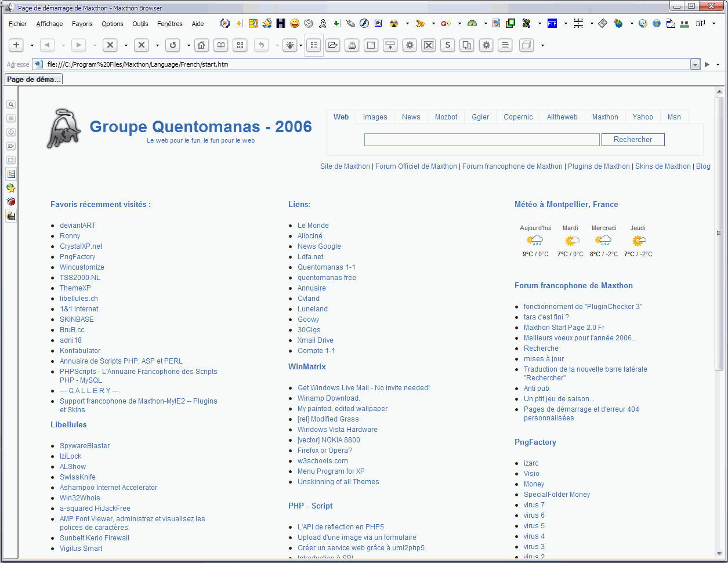The width and height of the screenshot is (728, 563).
Task: Select the Page de déma... browser tab
Action: click(x=34, y=79)
